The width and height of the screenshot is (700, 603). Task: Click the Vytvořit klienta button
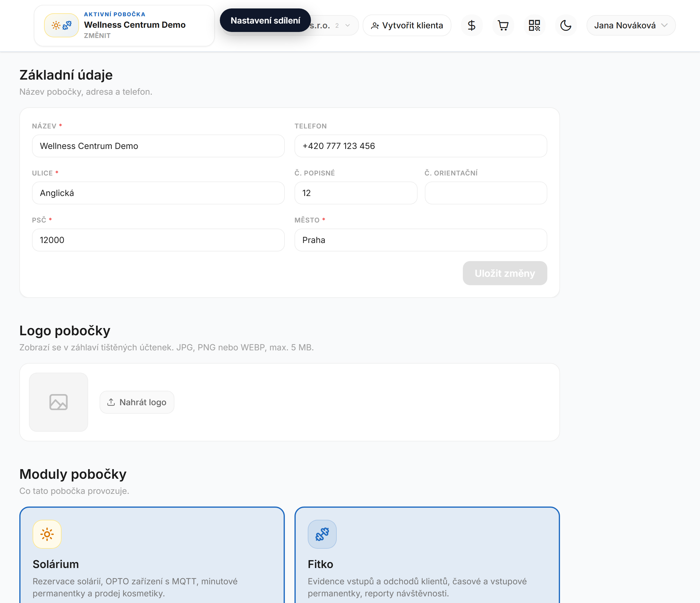(x=407, y=25)
